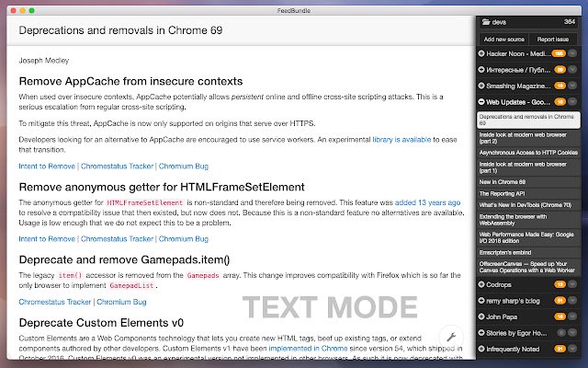Open remy sharp's b:log dropdown chevron
588x368 pixels.
point(572,301)
